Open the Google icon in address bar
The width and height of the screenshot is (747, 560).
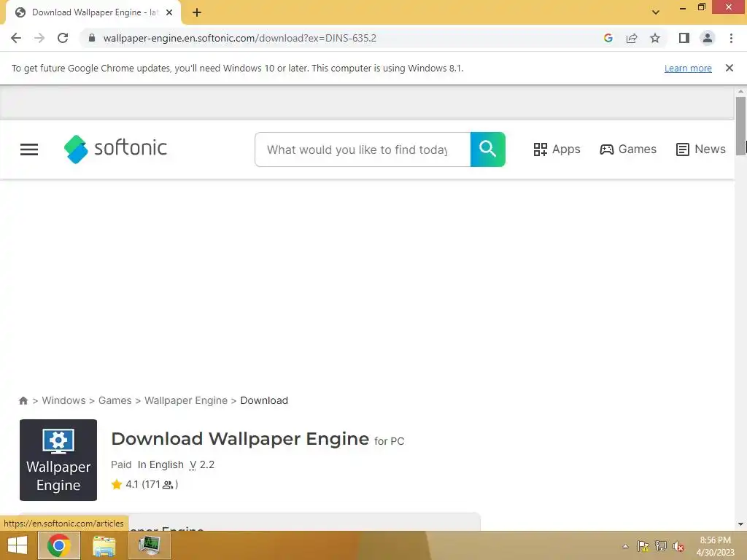pyautogui.click(x=608, y=38)
